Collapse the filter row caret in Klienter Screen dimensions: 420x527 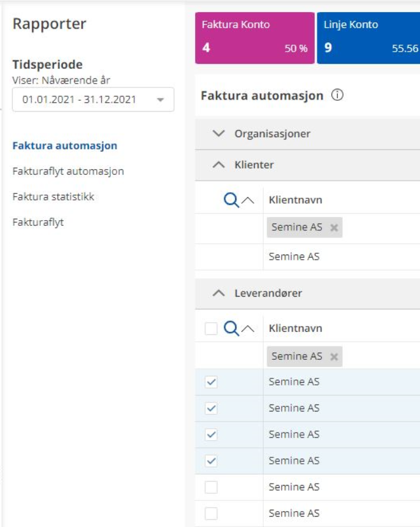click(x=249, y=200)
